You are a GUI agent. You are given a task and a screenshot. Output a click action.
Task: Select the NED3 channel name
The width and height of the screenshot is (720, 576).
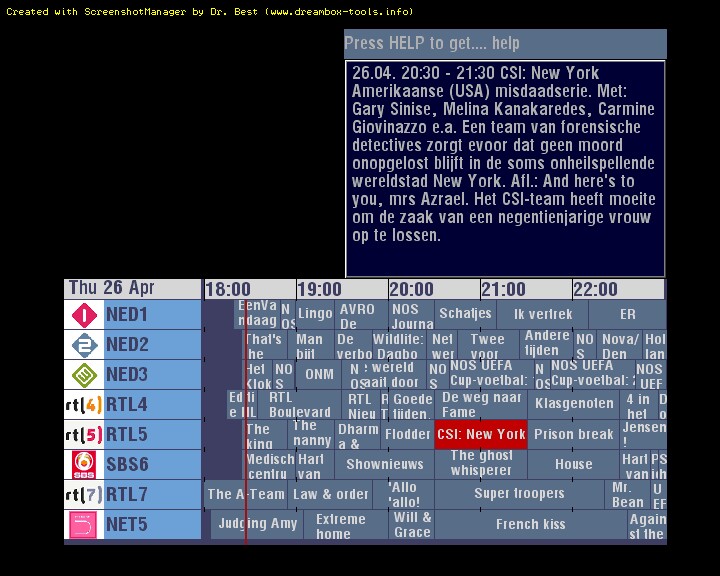coord(152,374)
